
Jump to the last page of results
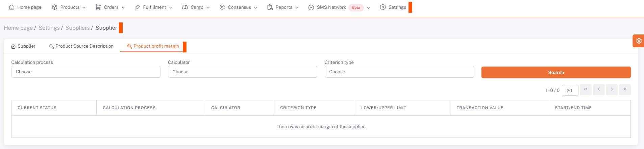625,90
